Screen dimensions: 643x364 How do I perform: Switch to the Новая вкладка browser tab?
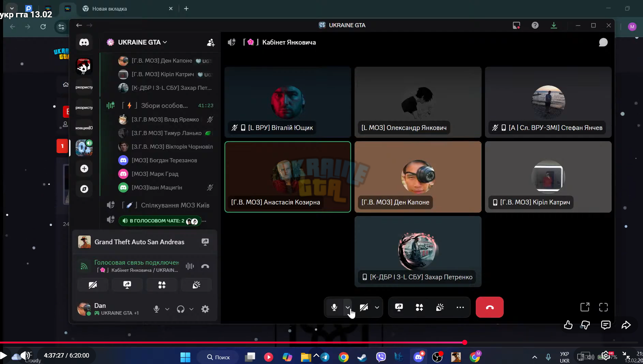[x=128, y=9]
